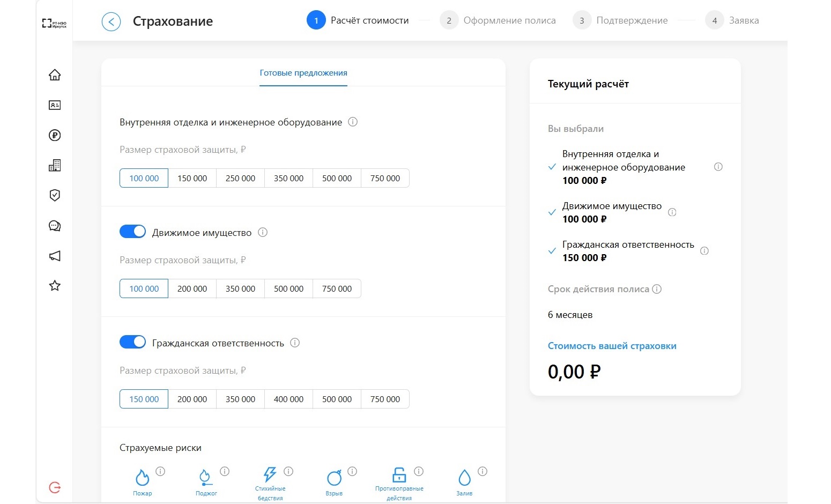Go back using the arrow beside Страхование

point(111,22)
